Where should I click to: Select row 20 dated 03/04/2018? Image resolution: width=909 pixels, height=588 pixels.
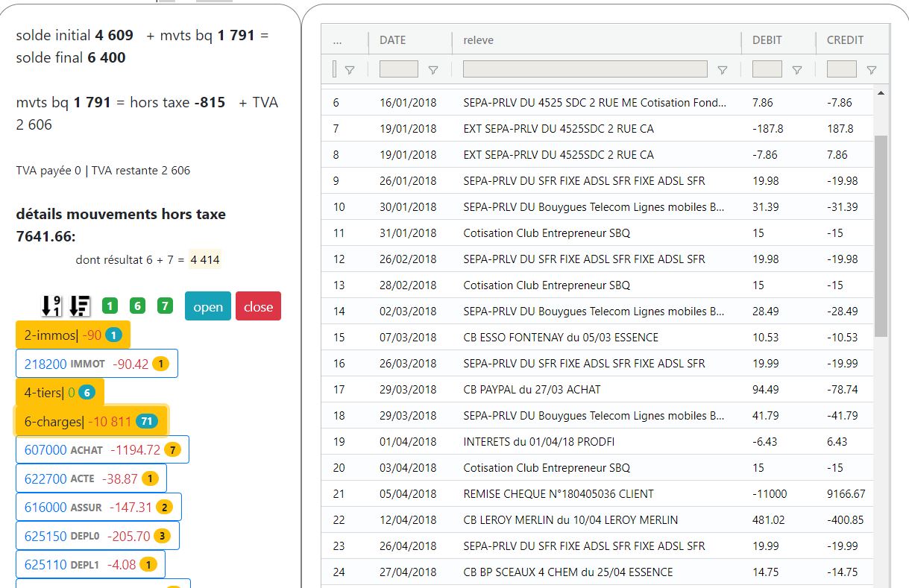tap(597, 467)
